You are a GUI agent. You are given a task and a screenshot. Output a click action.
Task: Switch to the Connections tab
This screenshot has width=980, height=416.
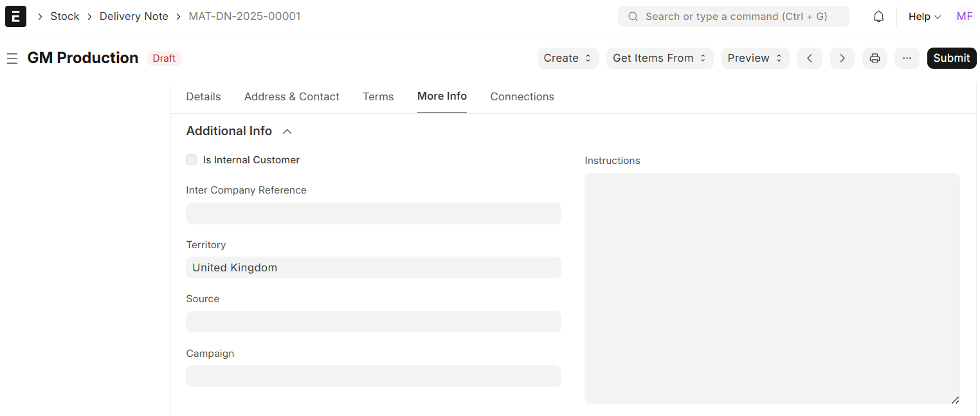tap(522, 96)
